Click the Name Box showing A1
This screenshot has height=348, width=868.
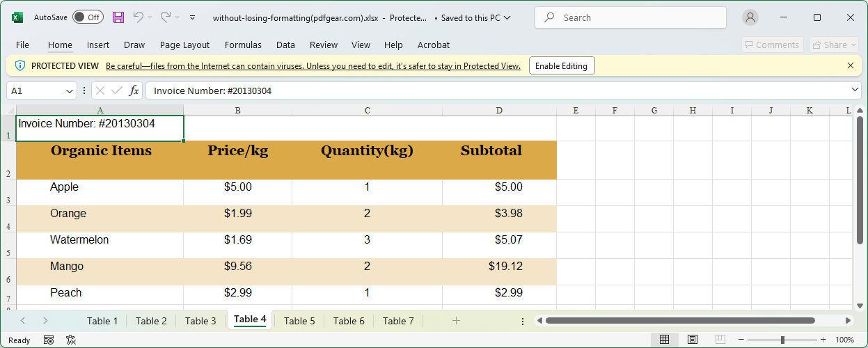[x=35, y=91]
